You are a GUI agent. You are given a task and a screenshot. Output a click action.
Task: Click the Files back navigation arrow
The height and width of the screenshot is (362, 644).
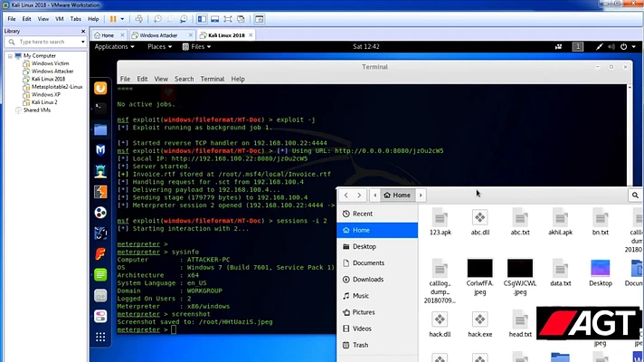tap(346, 195)
